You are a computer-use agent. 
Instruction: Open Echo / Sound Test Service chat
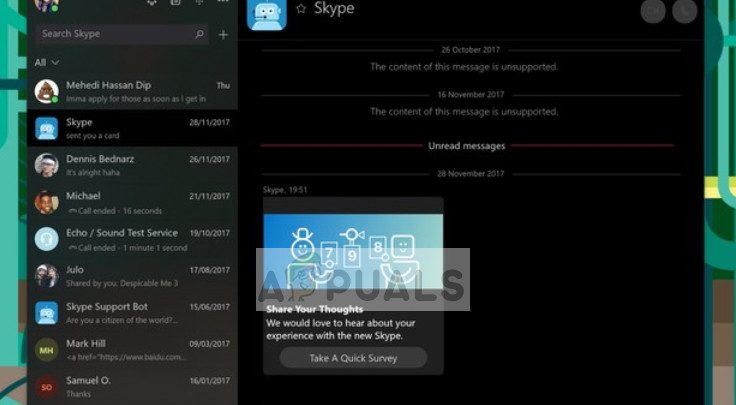(132, 239)
